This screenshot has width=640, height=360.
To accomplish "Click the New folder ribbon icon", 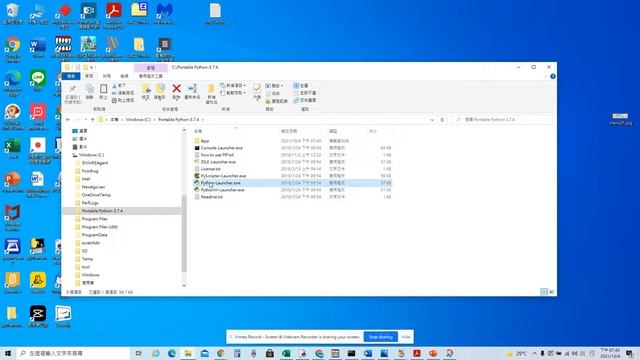I will pos(211,89).
